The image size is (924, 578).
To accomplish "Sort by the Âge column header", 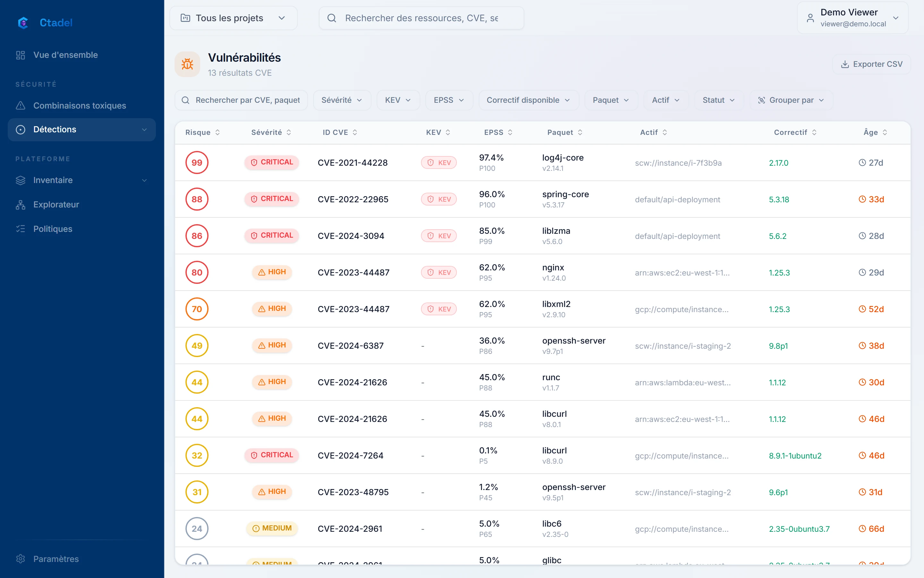I will coord(876,132).
